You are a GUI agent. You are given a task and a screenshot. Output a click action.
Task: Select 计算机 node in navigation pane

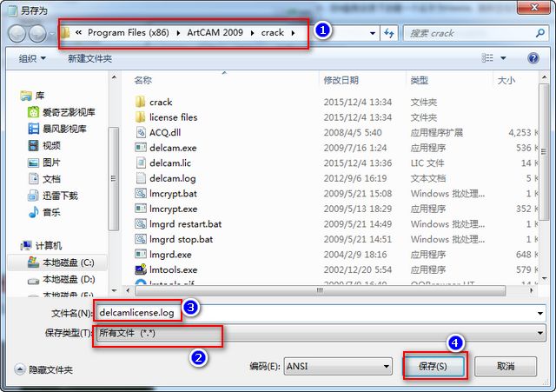(41, 245)
